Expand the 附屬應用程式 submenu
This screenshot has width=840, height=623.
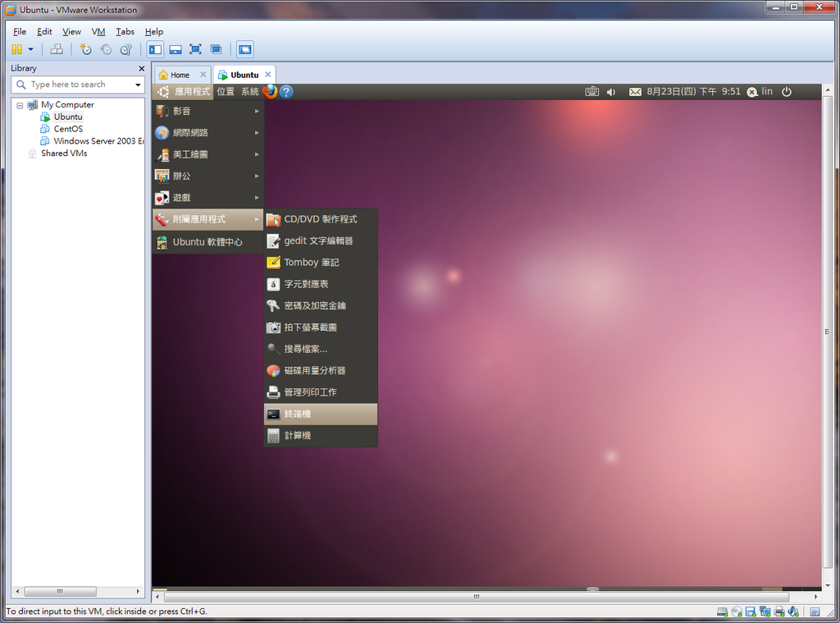tap(208, 219)
